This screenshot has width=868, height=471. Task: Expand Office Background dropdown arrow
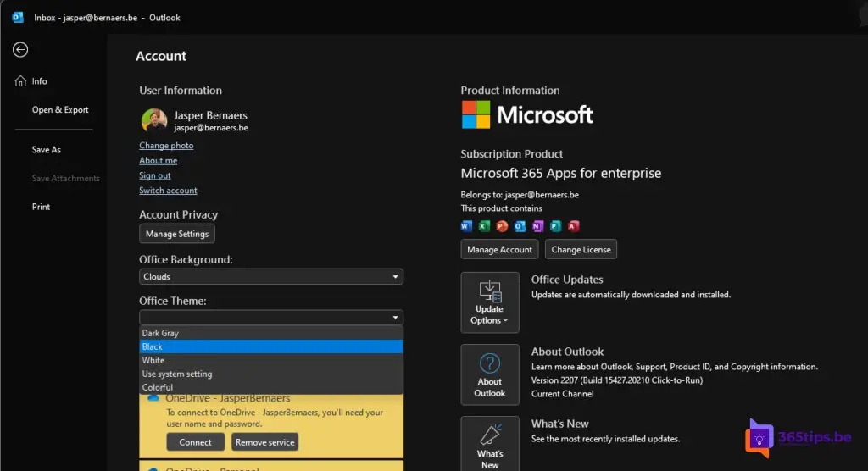coord(395,277)
